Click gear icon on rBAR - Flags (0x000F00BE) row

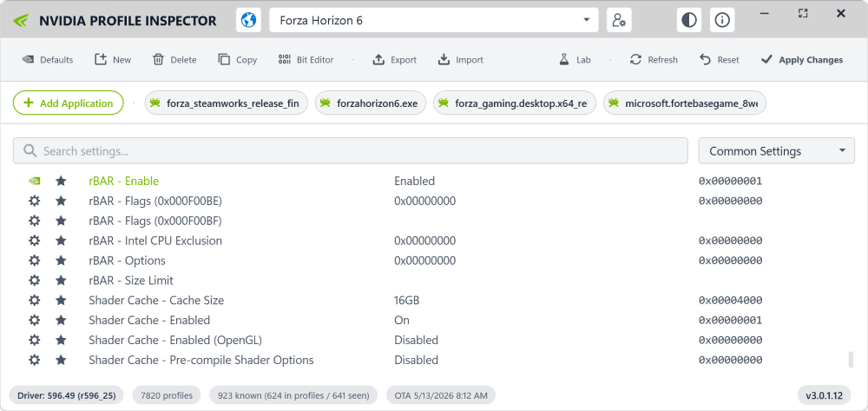[x=35, y=201]
